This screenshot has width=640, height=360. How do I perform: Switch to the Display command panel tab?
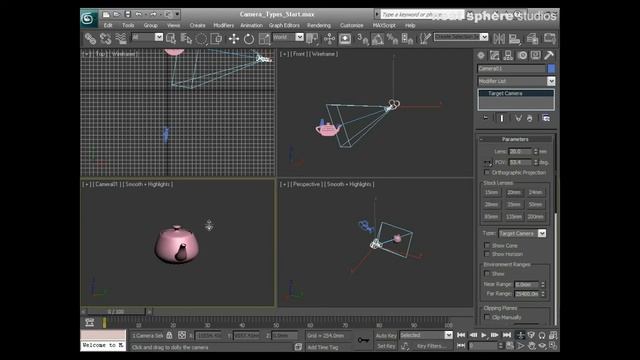536,56
